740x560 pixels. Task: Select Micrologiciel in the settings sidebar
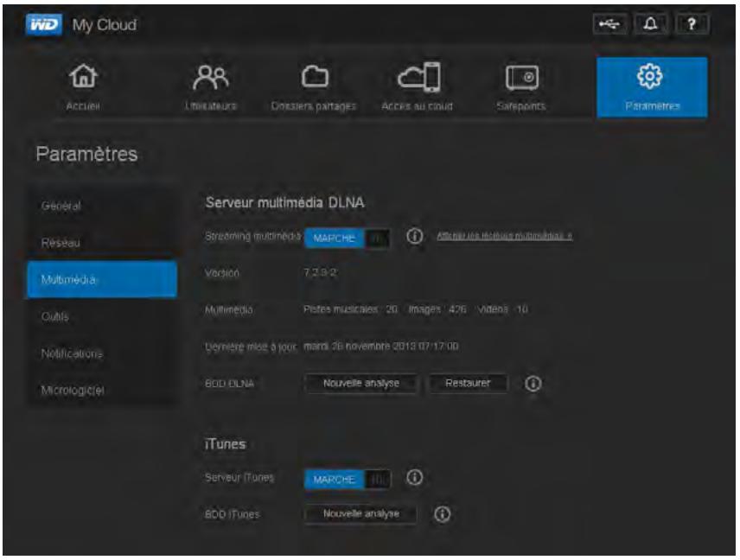point(101,390)
